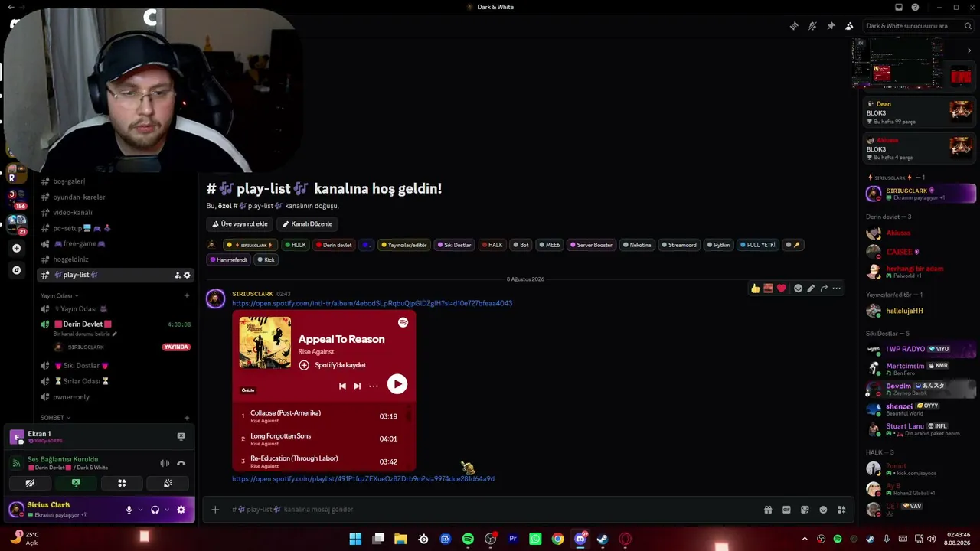Toggle the camera off button
The width and height of the screenshot is (980, 551).
click(30, 483)
